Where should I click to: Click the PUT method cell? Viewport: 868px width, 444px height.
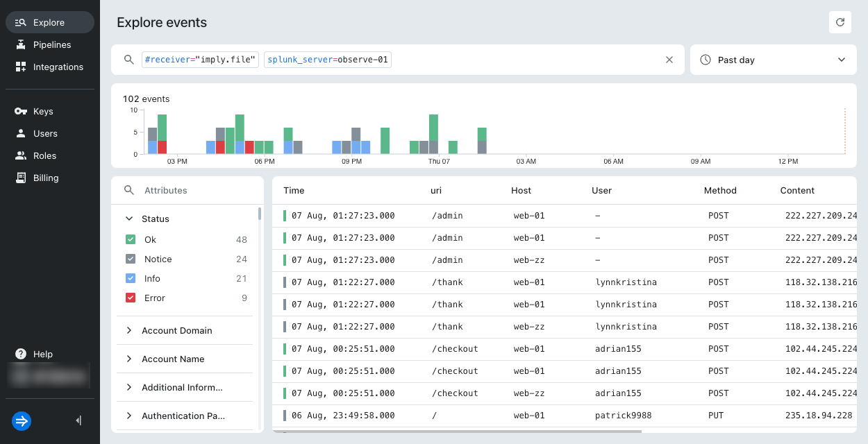[x=716, y=416]
